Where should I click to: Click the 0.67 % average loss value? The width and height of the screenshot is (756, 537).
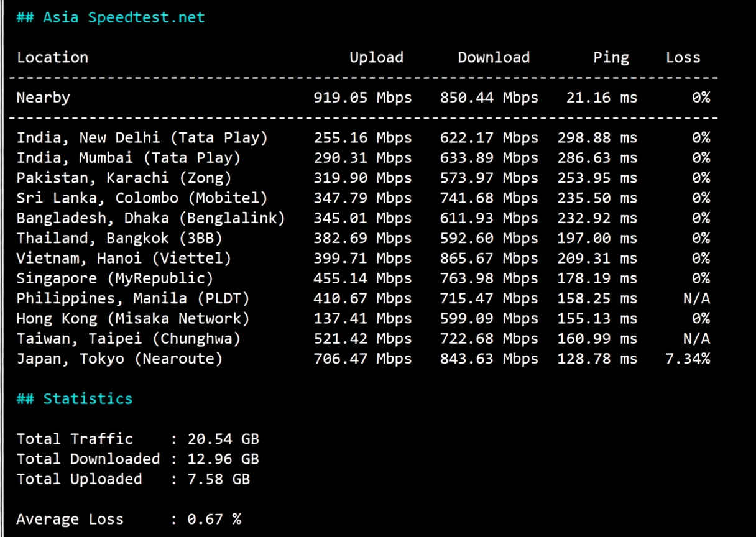pyautogui.click(x=214, y=520)
